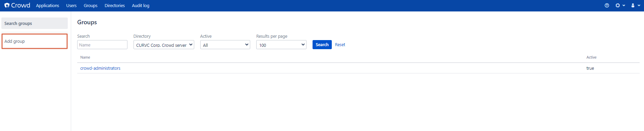This screenshot has width=644, height=131.
Task: Select Add group in the sidebar
Action: 34,41
